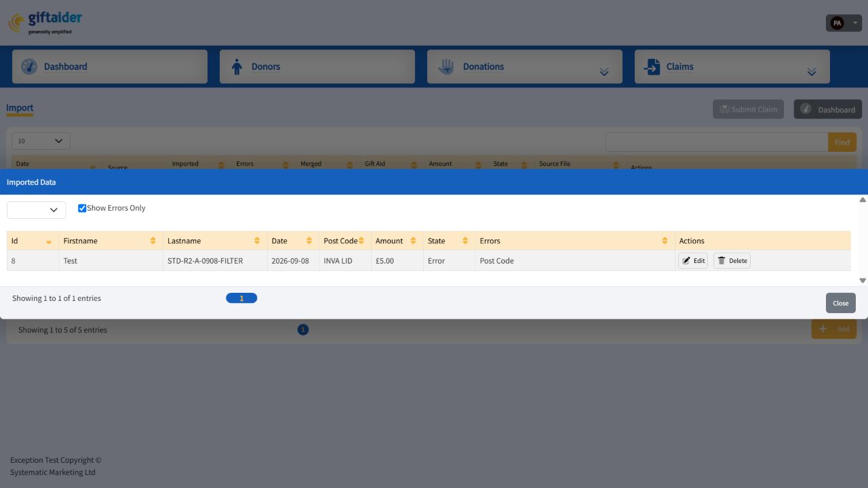Click the £5.00 amount cell
This screenshot has width=868, height=488.
pos(397,261)
